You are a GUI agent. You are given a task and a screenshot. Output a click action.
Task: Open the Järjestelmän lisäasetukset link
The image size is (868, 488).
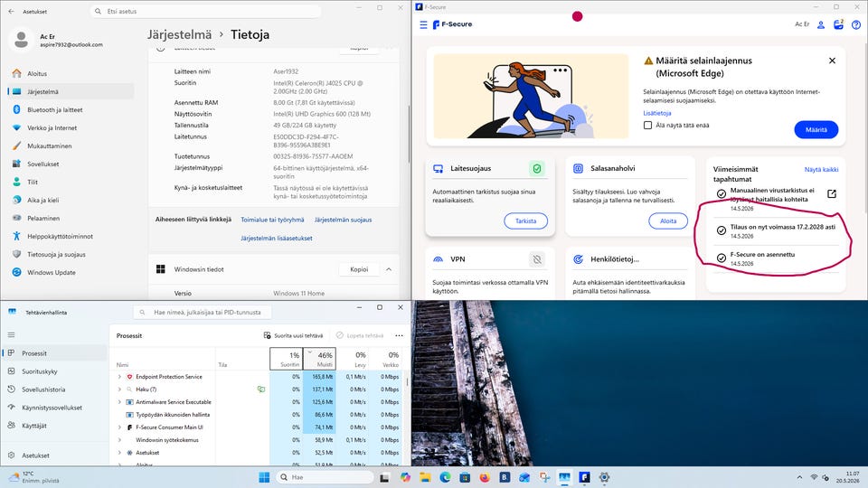click(277, 238)
